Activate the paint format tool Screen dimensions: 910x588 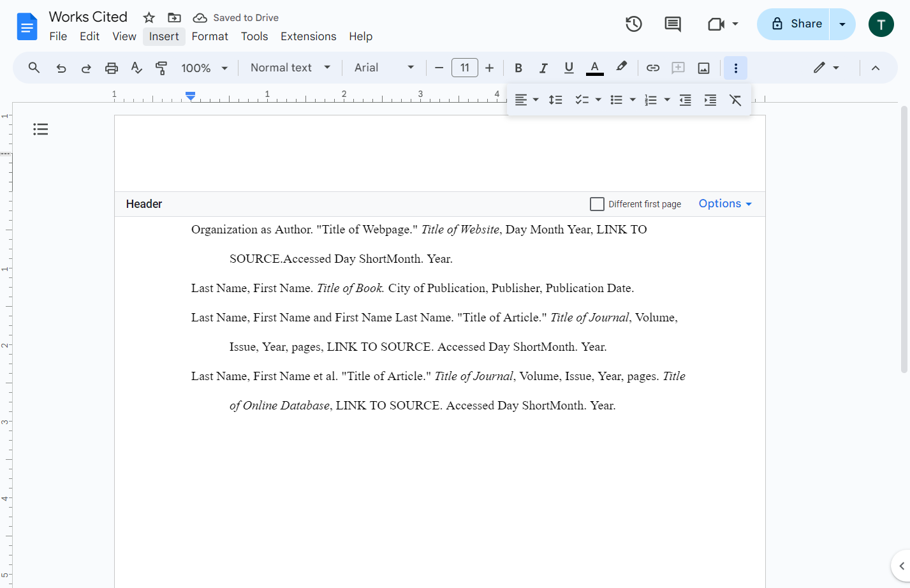161,68
